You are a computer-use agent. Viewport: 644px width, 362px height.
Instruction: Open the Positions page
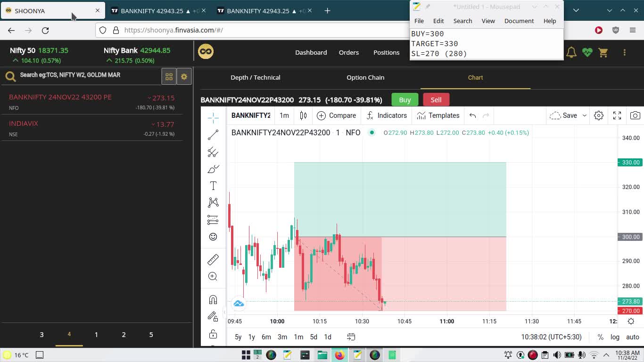[x=387, y=52]
